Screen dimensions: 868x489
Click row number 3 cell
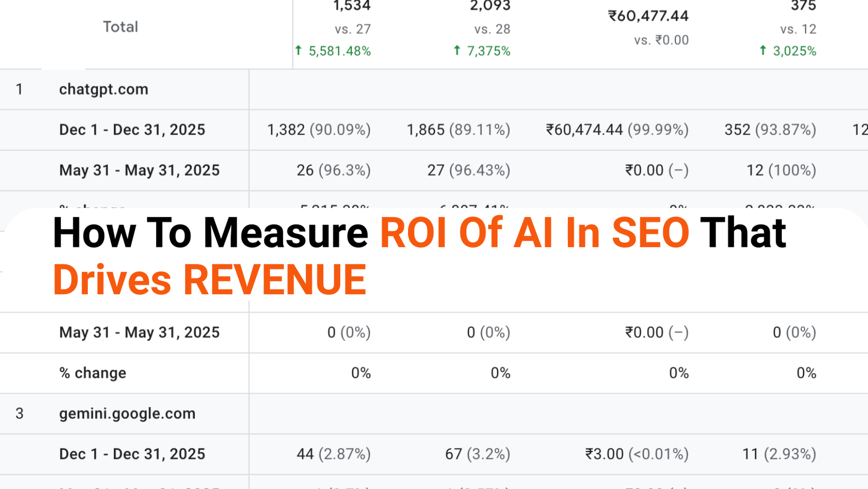(20, 414)
